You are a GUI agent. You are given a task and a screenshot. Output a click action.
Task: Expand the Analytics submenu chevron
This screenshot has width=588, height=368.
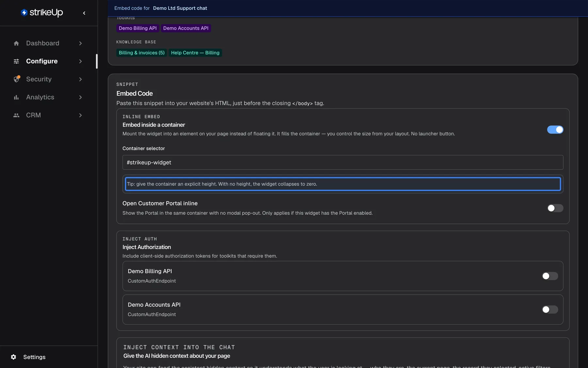pos(80,97)
